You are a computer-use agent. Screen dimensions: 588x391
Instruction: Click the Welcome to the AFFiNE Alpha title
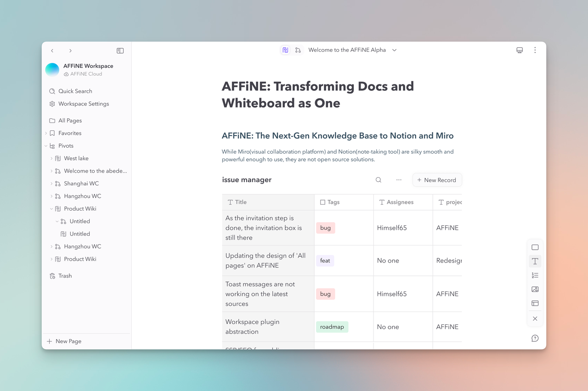tap(347, 50)
